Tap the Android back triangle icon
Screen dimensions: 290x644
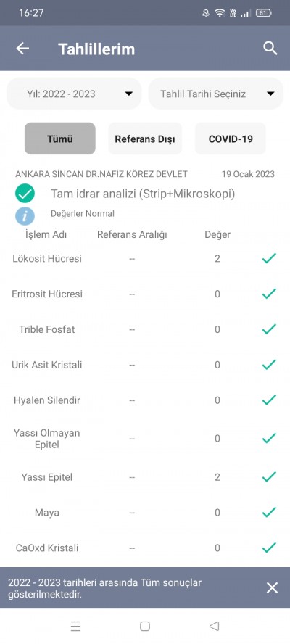coord(214,626)
